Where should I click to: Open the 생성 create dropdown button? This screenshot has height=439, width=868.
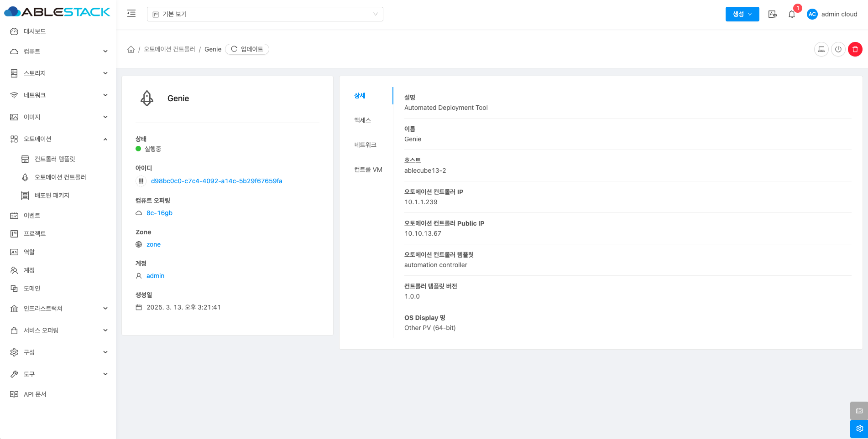pyautogui.click(x=742, y=14)
